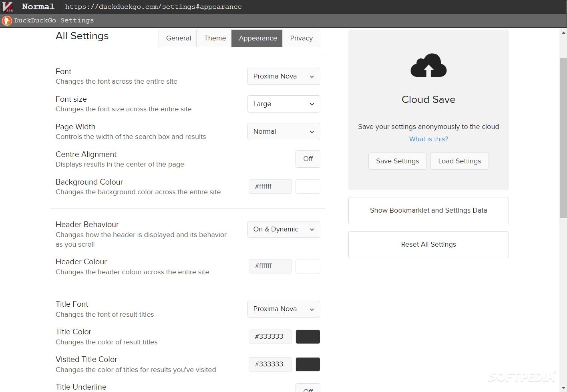
Task: Open the Title Font dropdown
Action: pos(284,309)
